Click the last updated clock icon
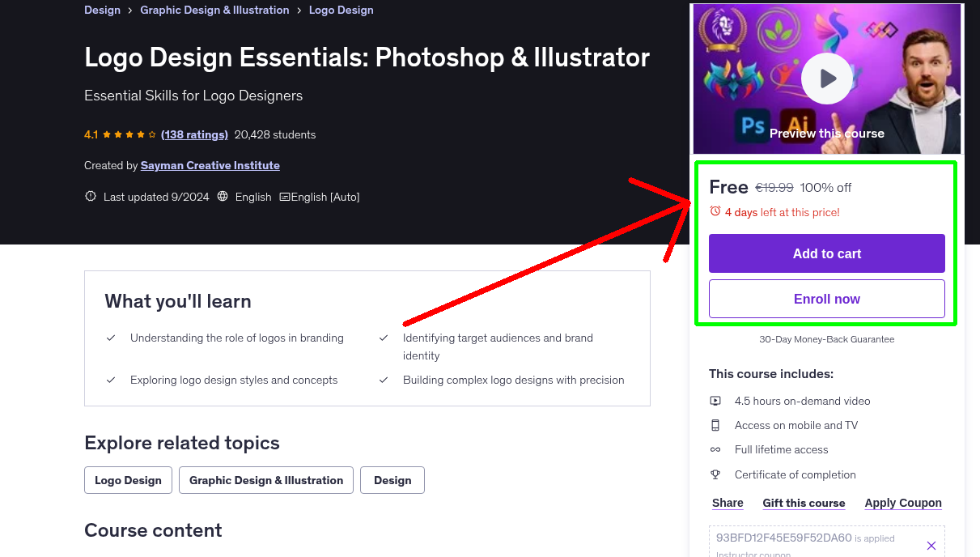Screen dimensions: 980x557 click(x=90, y=196)
